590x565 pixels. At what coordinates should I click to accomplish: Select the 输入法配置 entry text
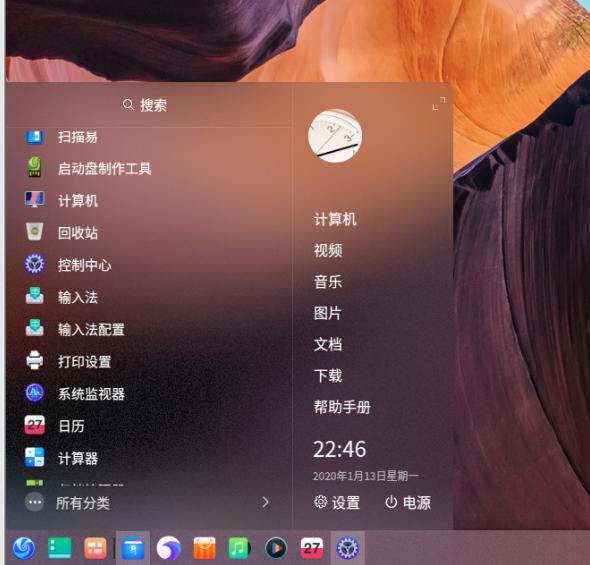coord(91,330)
